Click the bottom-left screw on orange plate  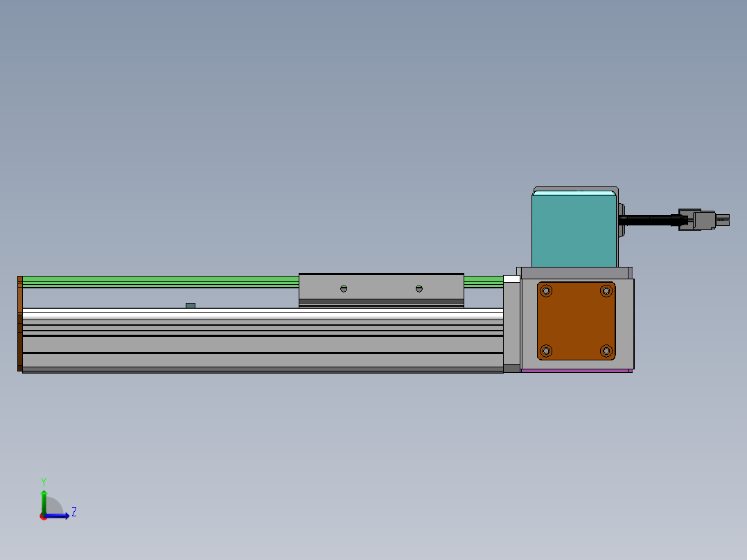546,351
